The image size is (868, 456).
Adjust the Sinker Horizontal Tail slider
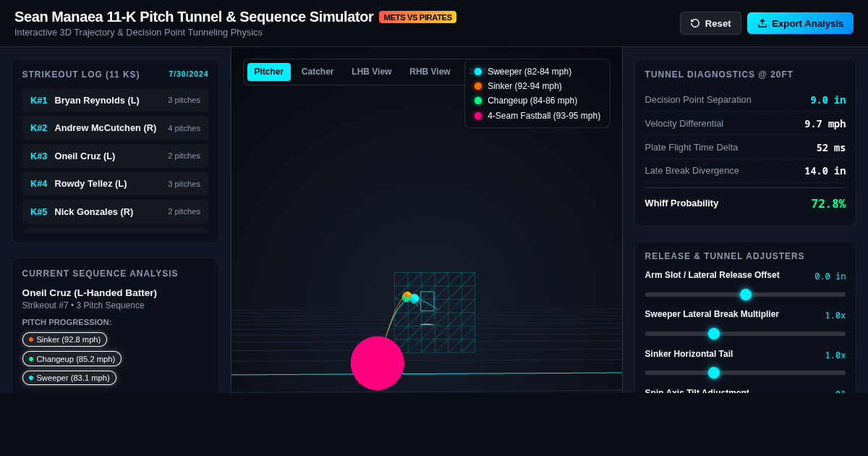tap(745, 373)
